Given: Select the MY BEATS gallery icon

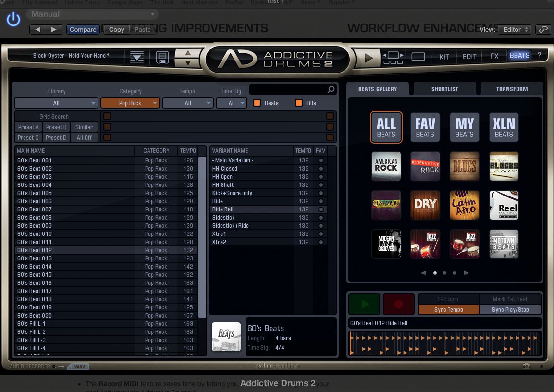Looking at the screenshot, I should (x=464, y=127).
